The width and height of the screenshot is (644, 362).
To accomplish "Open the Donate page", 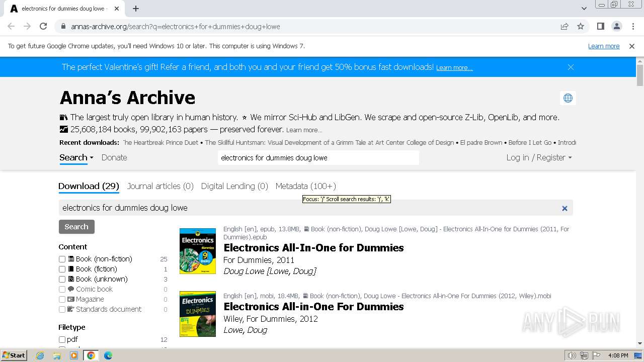I will pyautogui.click(x=114, y=157).
